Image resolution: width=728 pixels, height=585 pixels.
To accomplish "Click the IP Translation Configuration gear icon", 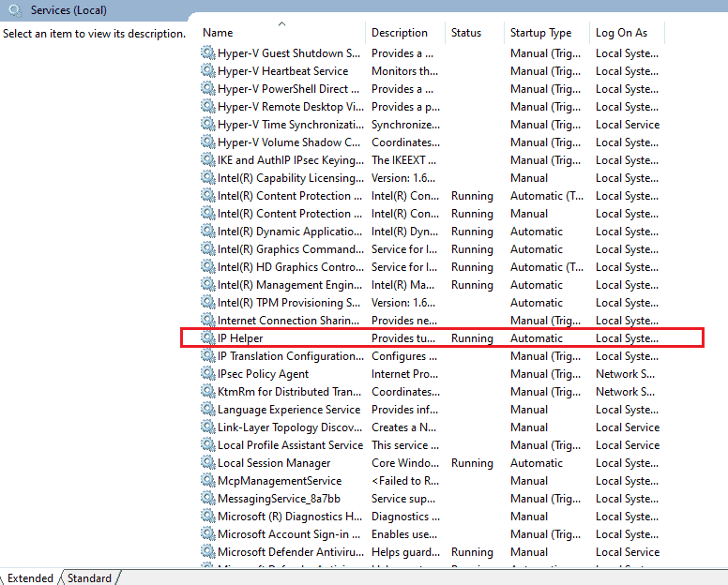I will tap(207, 355).
